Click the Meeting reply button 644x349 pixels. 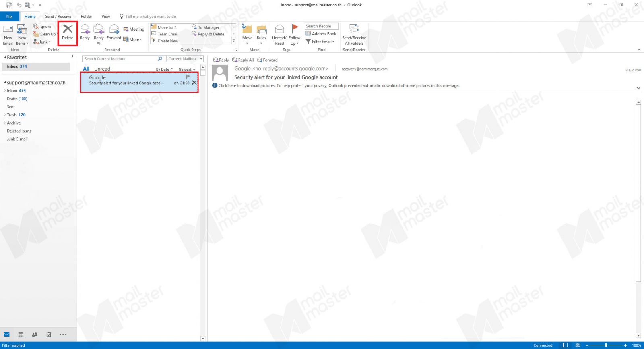point(134,29)
